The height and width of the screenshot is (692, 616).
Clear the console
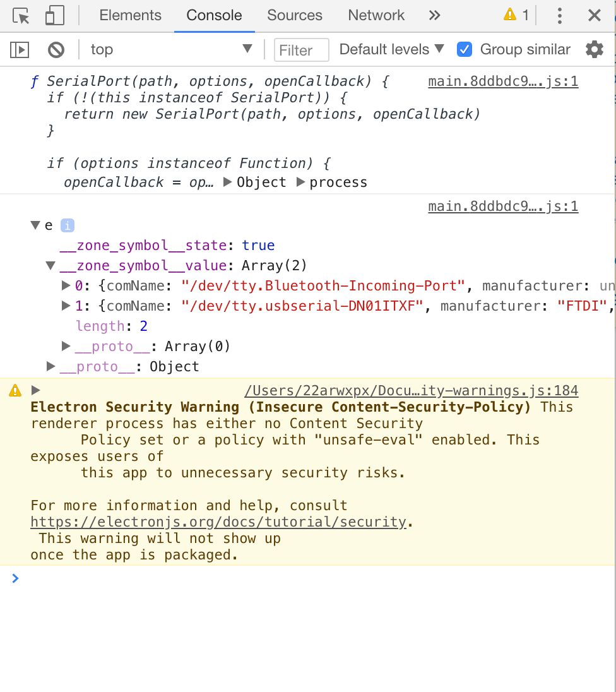coord(56,49)
